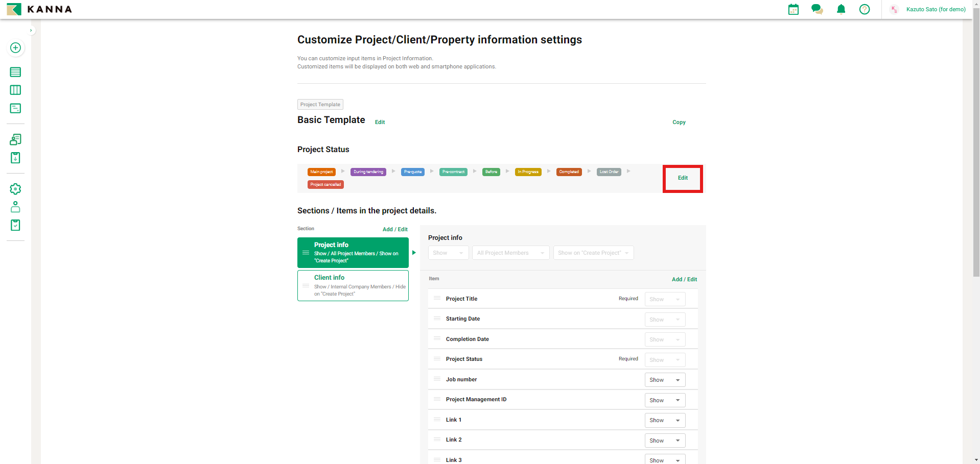
Task: Open the settings gear icon in sidebar
Action: (15, 189)
